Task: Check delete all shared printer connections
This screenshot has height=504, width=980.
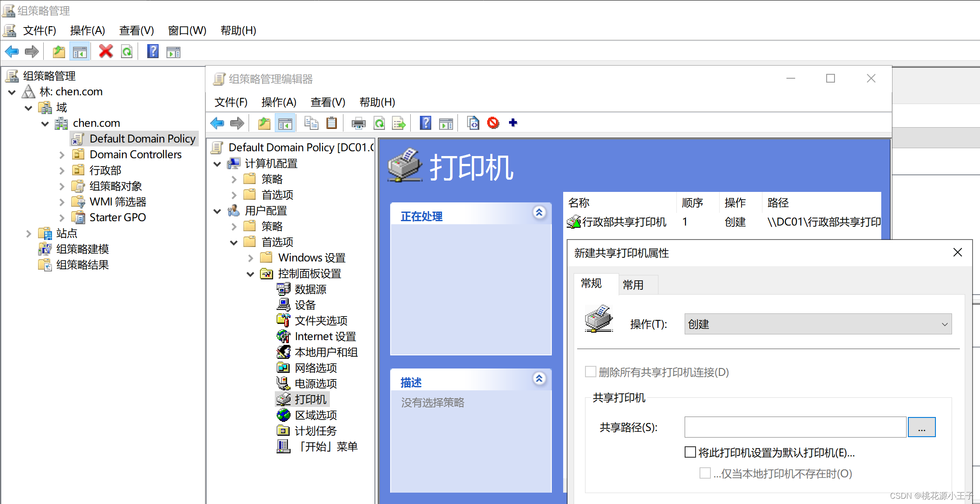Action: (x=591, y=372)
